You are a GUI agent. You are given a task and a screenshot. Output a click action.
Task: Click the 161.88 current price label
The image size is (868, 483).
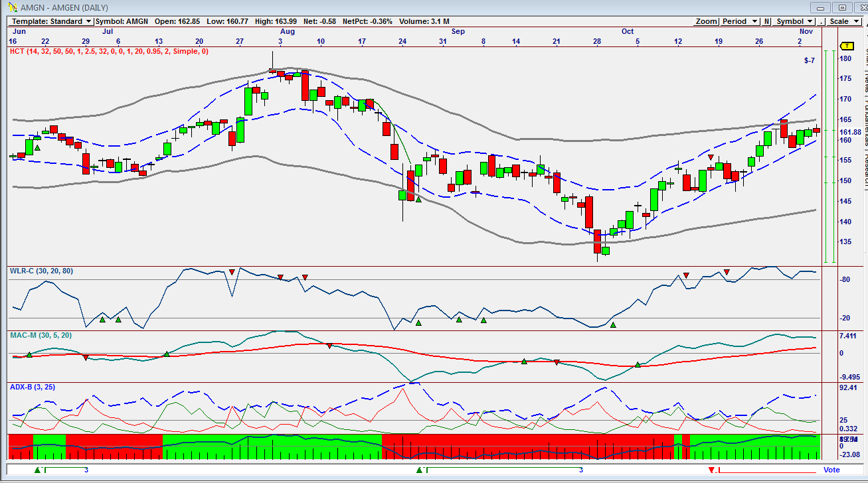(851, 132)
